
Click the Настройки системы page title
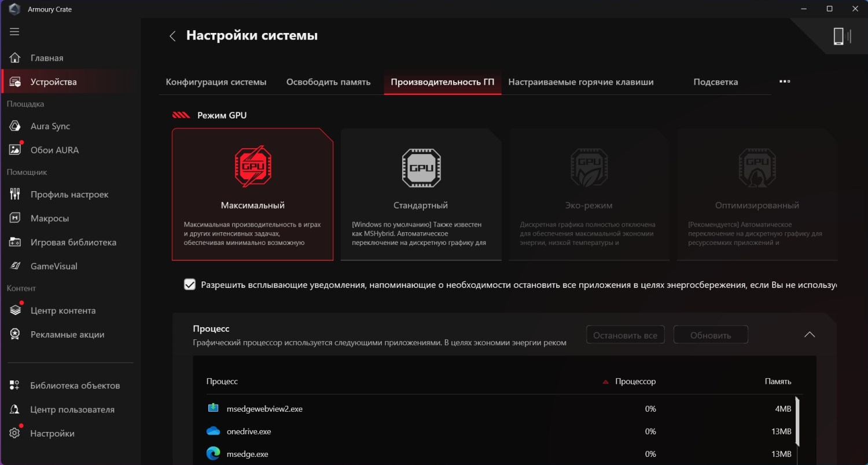(x=252, y=35)
